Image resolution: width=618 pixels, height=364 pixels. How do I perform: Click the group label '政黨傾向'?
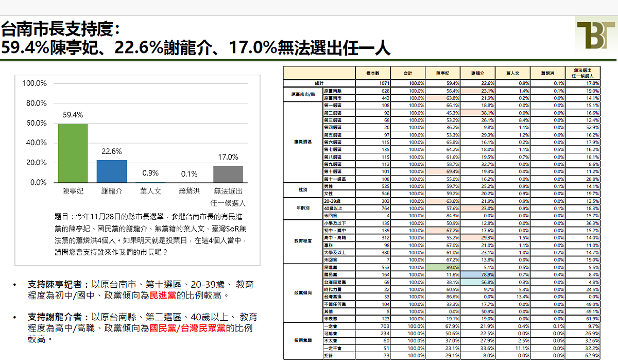303,293
